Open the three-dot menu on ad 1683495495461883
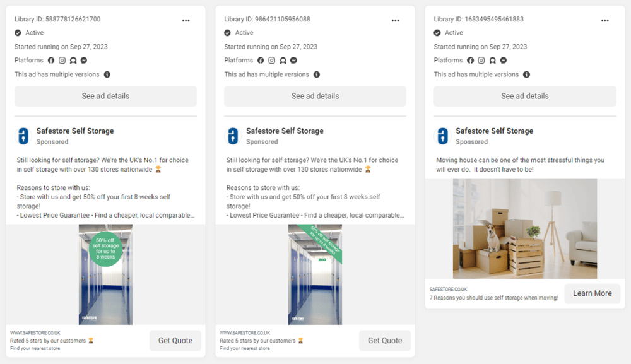The width and height of the screenshot is (631, 364). coord(605,21)
